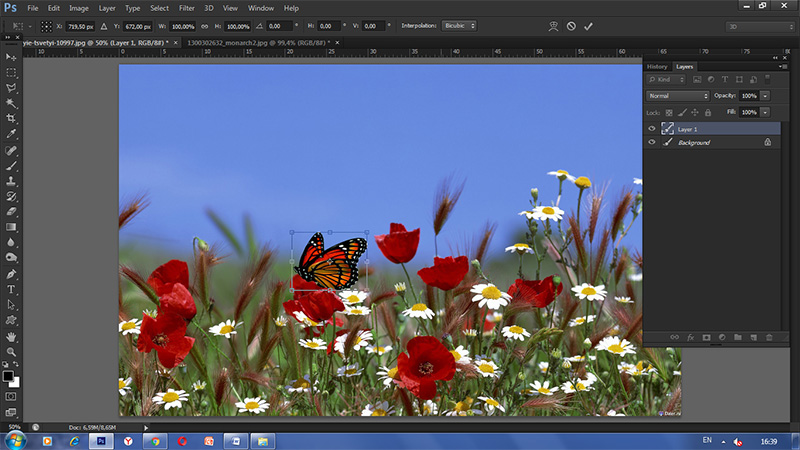Image resolution: width=800 pixels, height=450 pixels.
Task: Open the File menu
Action: coord(33,8)
